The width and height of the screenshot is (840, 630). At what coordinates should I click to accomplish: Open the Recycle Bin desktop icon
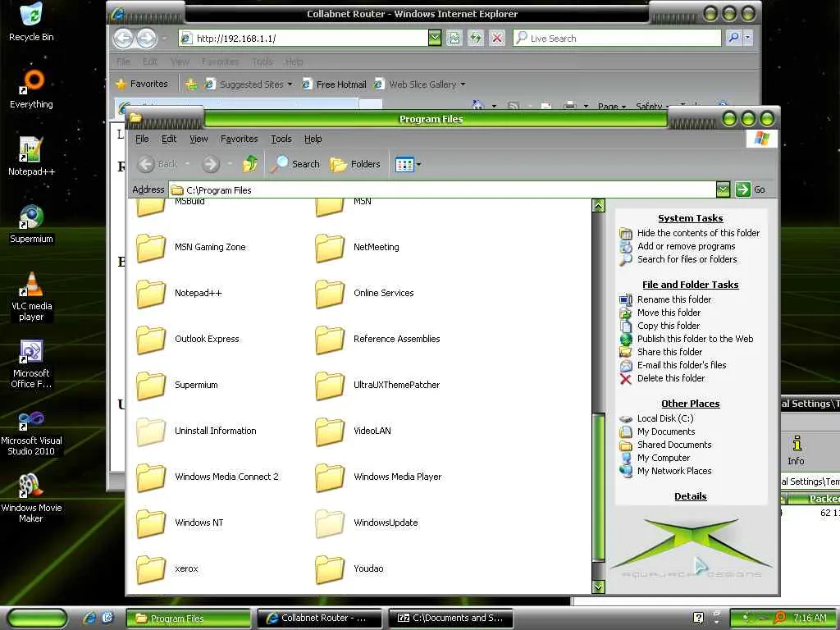point(31,22)
